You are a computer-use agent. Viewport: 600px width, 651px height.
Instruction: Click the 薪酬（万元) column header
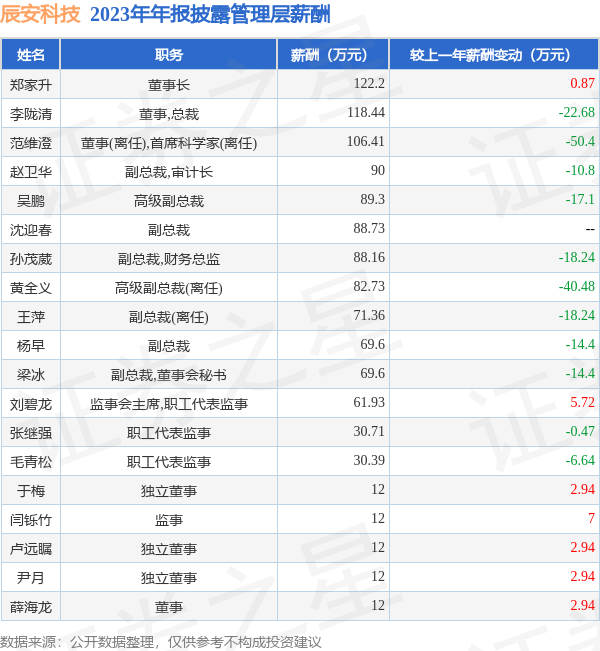point(333,54)
